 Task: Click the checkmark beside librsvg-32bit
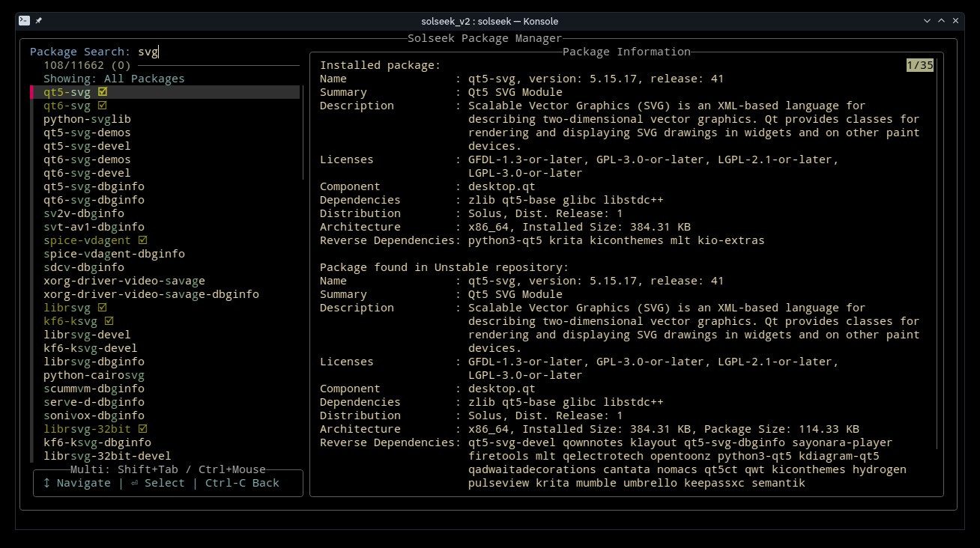coord(143,429)
